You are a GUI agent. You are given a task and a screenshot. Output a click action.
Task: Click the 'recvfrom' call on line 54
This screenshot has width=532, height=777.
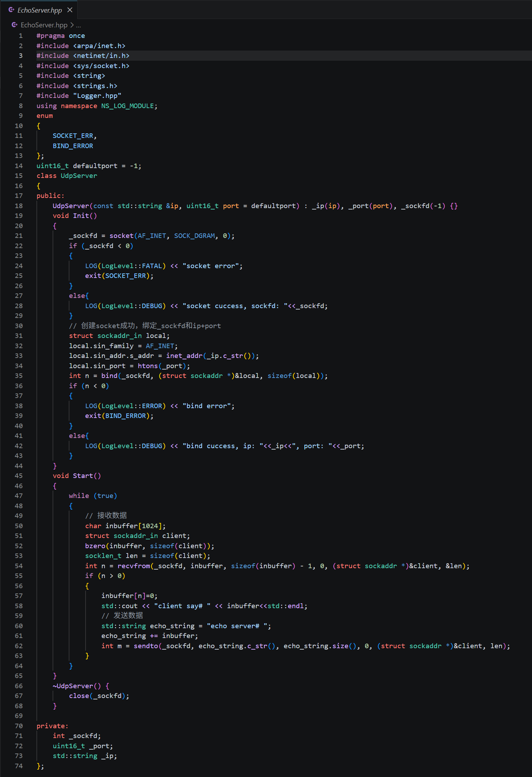coord(134,566)
